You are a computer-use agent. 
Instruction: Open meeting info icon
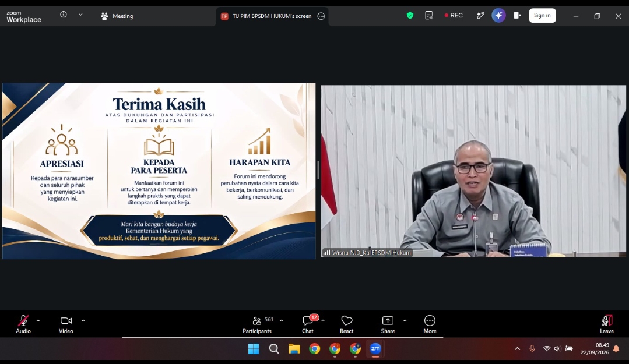tap(64, 15)
